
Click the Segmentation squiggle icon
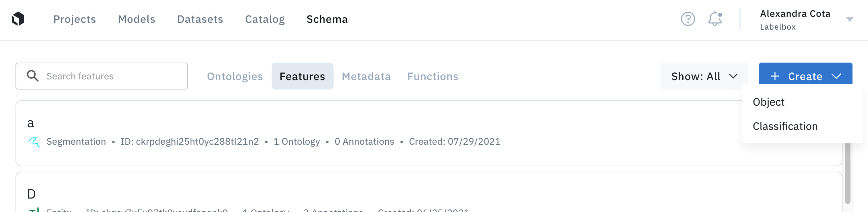click(x=34, y=142)
